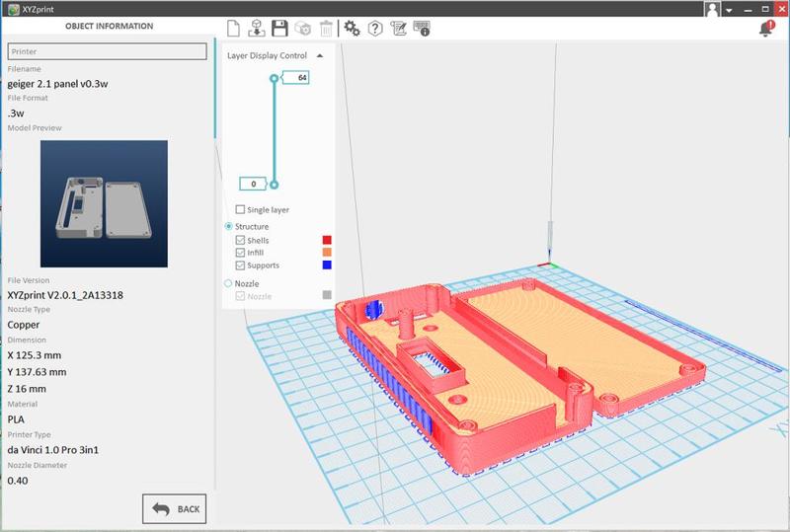Screen dimensions: 790x532
Task: Uncheck the Shells checkbox
Action: pyautogui.click(x=240, y=240)
